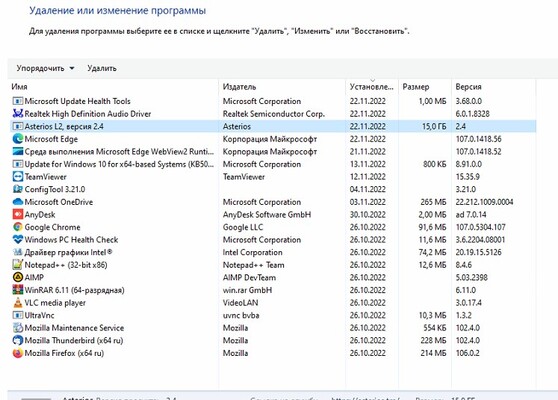Click publisher VideoLAN
The image size is (558, 400).
tap(241, 303)
